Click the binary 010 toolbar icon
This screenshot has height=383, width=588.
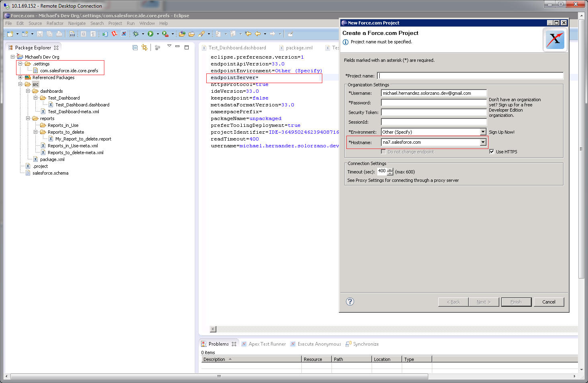72,34
